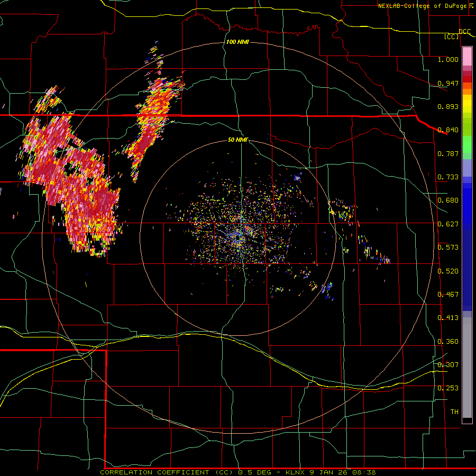Click the 0.573 legend value
This screenshot has height=476, width=476.
448,248
